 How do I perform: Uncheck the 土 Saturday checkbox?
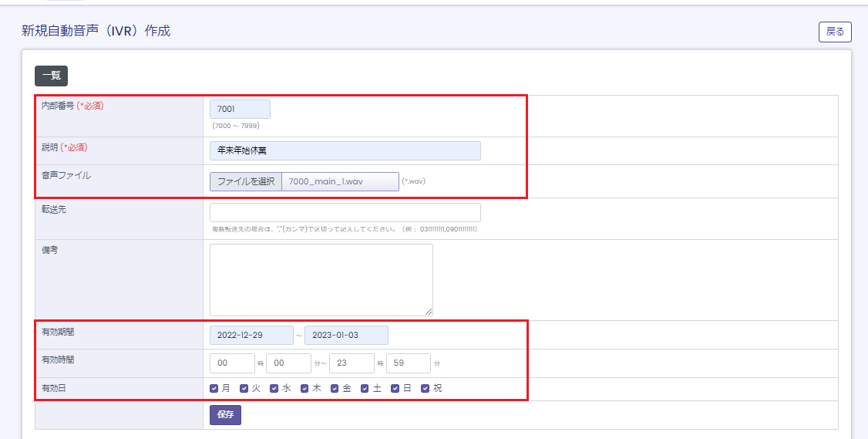click(x=365, y=389)
